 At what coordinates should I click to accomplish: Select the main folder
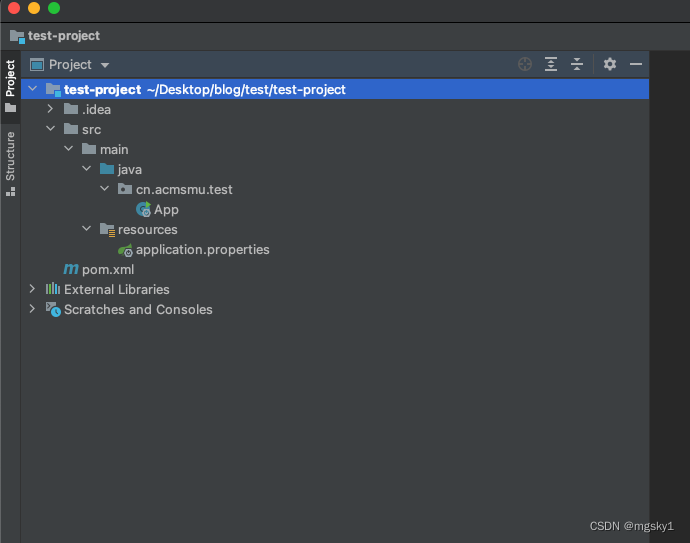pyautogui.click(x=113, y=149)
